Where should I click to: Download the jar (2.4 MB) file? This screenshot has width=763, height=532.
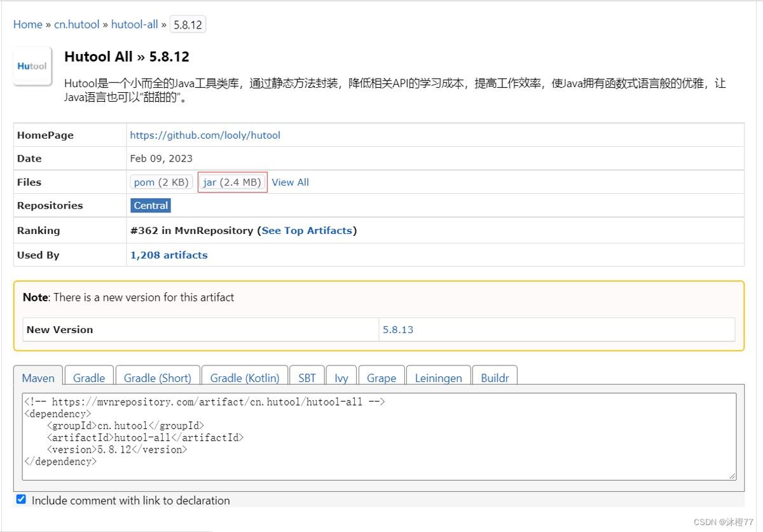232,182
